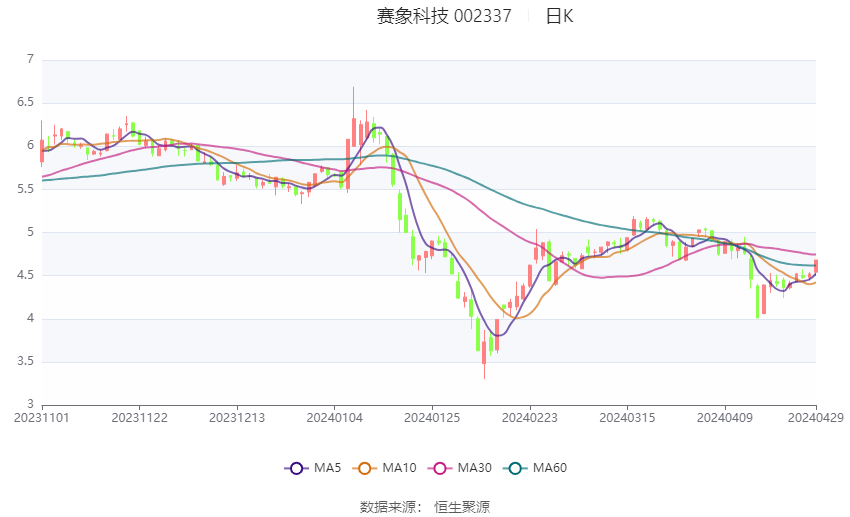Click the 20231101 date axis label
The height and width of the screenshot is (517, 850).
[42, 418]
